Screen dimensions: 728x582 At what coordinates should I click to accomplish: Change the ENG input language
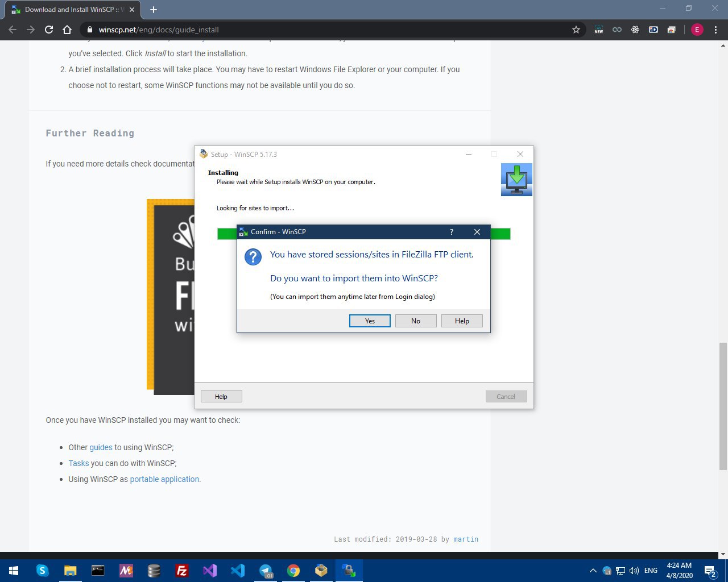point(651,571)
